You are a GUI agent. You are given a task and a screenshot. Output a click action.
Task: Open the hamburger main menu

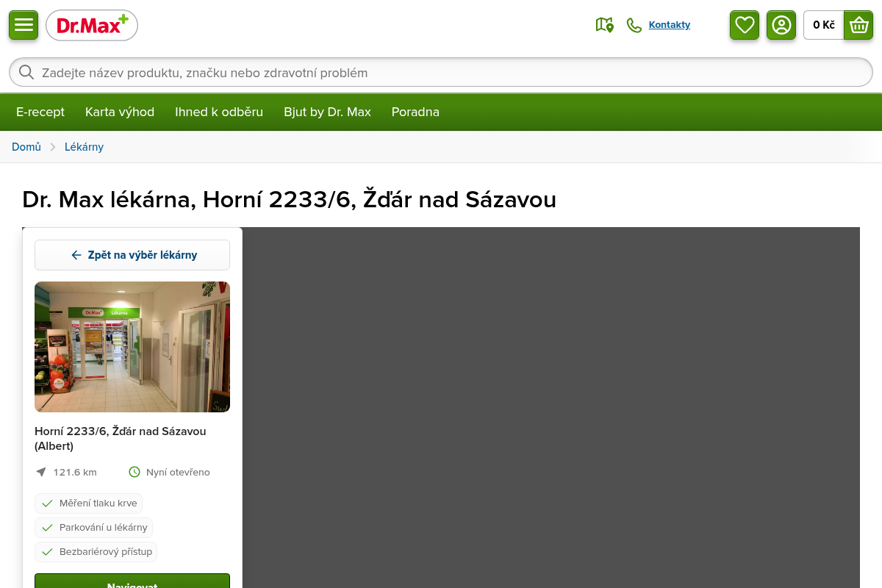coord(24,25)
